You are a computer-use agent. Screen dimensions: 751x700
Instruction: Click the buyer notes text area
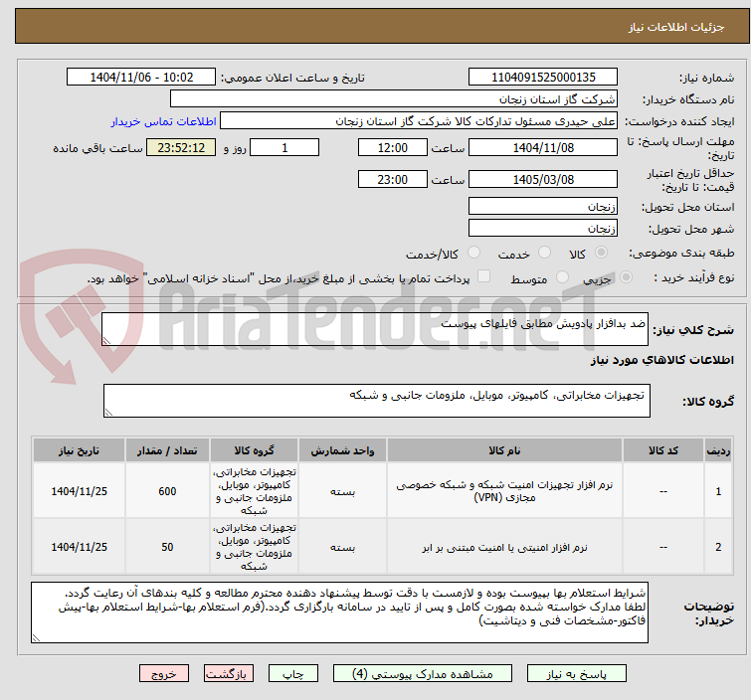click(339, 612)
